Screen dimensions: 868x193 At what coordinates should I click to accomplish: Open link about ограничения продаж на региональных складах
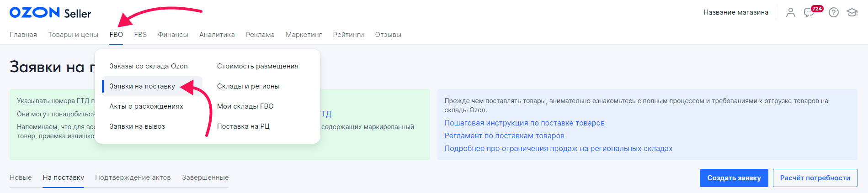(x=558, y=148)
